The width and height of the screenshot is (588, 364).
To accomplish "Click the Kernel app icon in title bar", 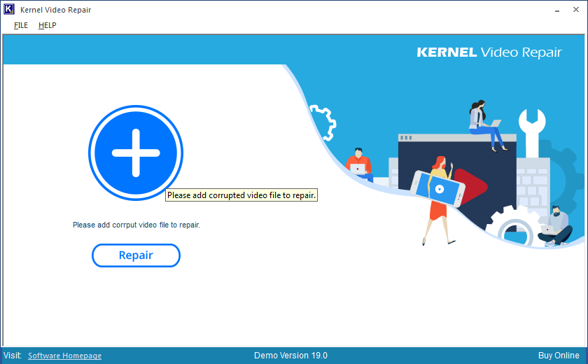I will [10, 10].
